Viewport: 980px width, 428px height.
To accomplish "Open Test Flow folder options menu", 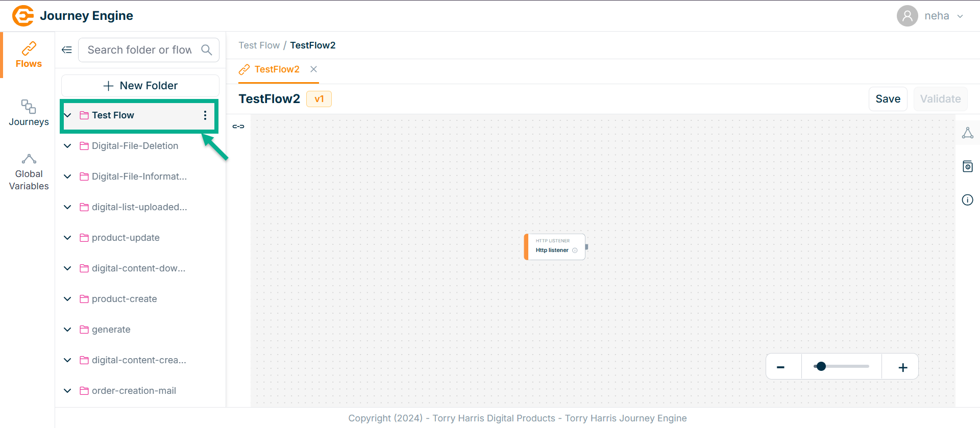I will point(205,115).
